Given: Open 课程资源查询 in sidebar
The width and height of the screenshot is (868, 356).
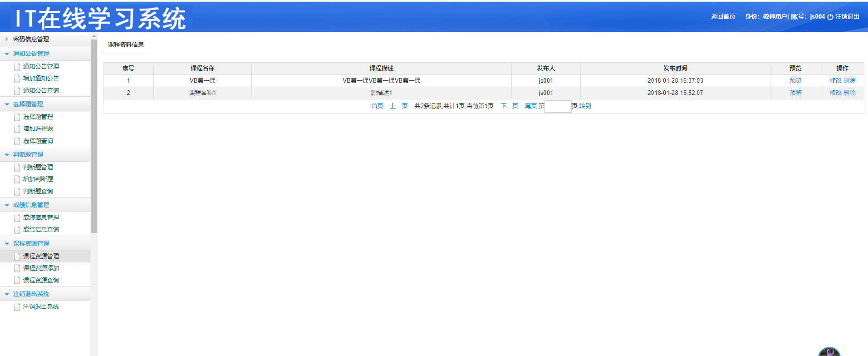Looking at the screenshot, I should coord(41,280).
